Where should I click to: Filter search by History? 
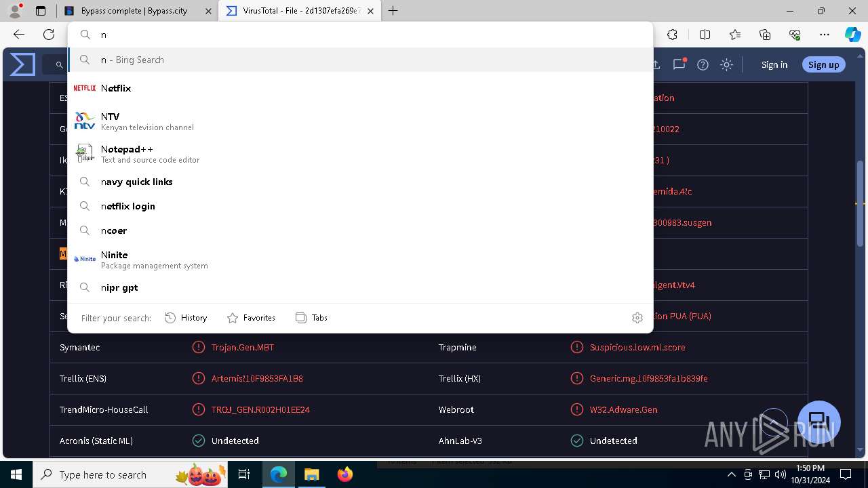pyautogui.click(x=186, y=318)
